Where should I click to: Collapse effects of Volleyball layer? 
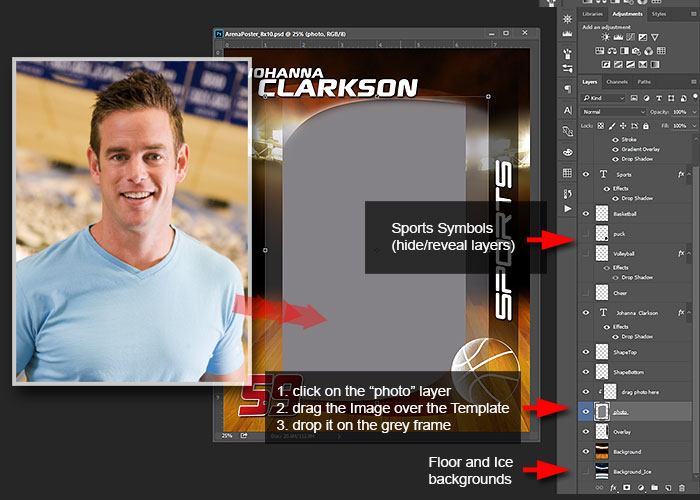pyautogui.click(x=689, y=254)
